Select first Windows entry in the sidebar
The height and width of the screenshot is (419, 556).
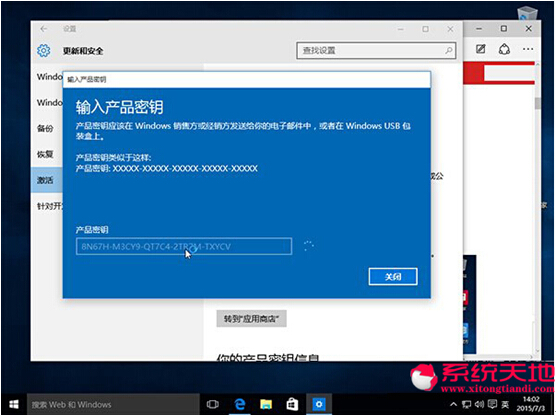50,77
